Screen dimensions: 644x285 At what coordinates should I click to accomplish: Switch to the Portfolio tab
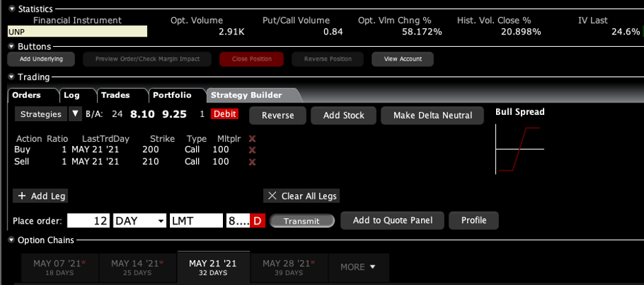click(172, 95)
